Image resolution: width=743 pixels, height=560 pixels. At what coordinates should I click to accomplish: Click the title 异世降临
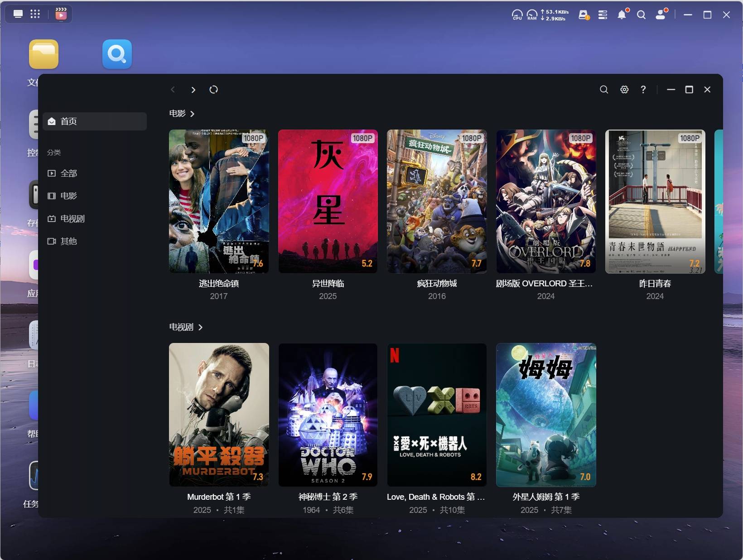pos(328,284)
